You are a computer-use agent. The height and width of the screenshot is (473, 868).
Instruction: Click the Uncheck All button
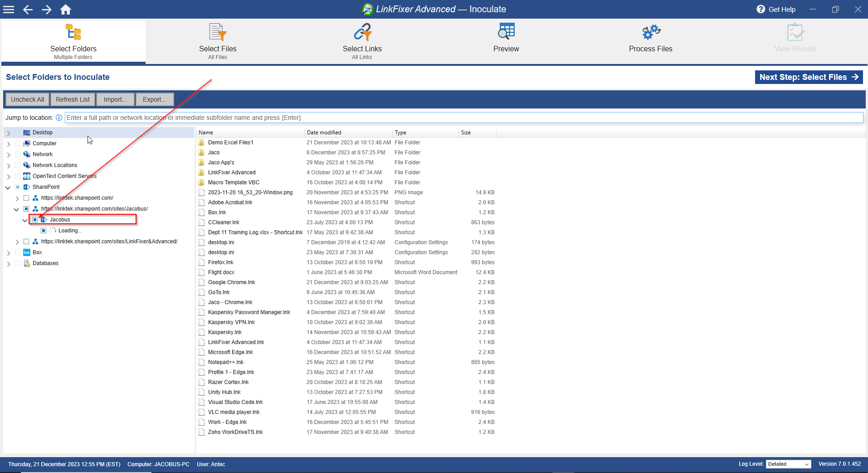(x=27, y=99)
